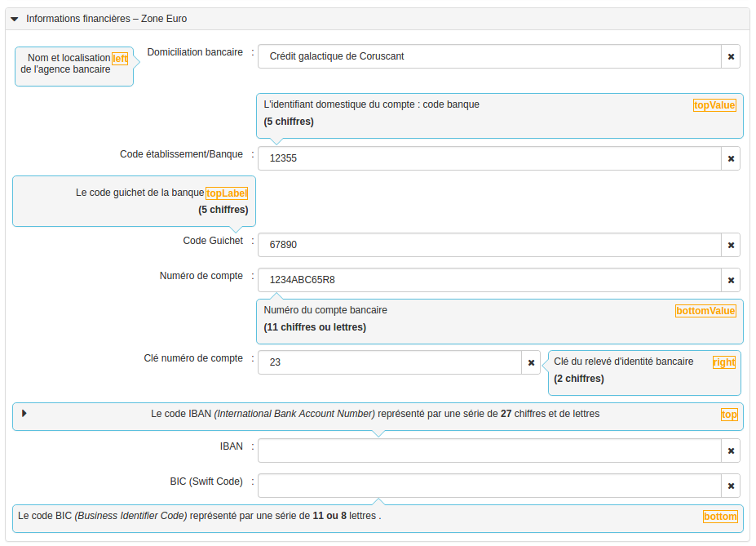Click the 'top' tag in IBAN tooltip

(729, 415)
